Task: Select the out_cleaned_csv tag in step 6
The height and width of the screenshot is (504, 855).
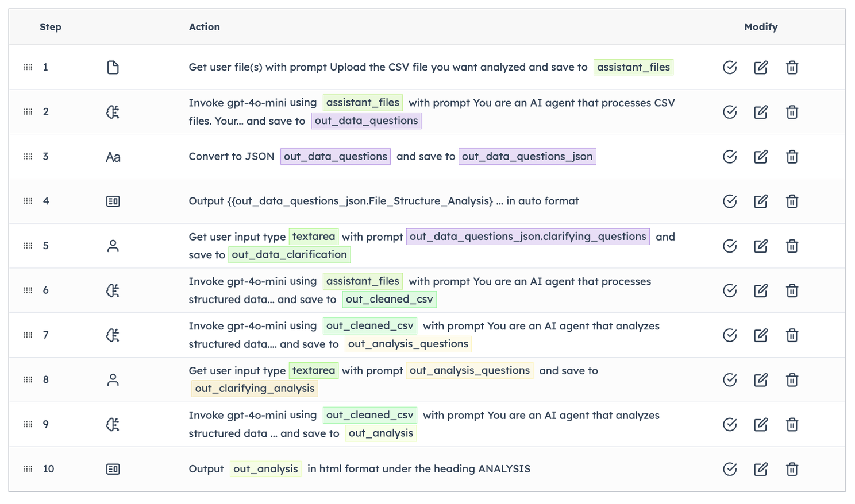Action: point(389,299)
